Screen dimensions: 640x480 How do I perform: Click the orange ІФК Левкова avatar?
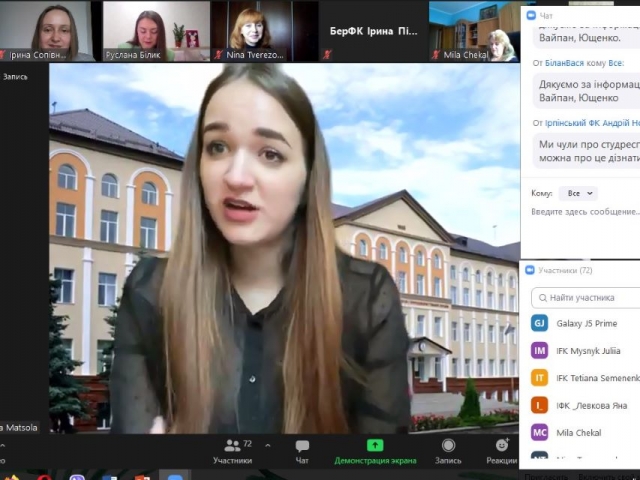point(539,406)
